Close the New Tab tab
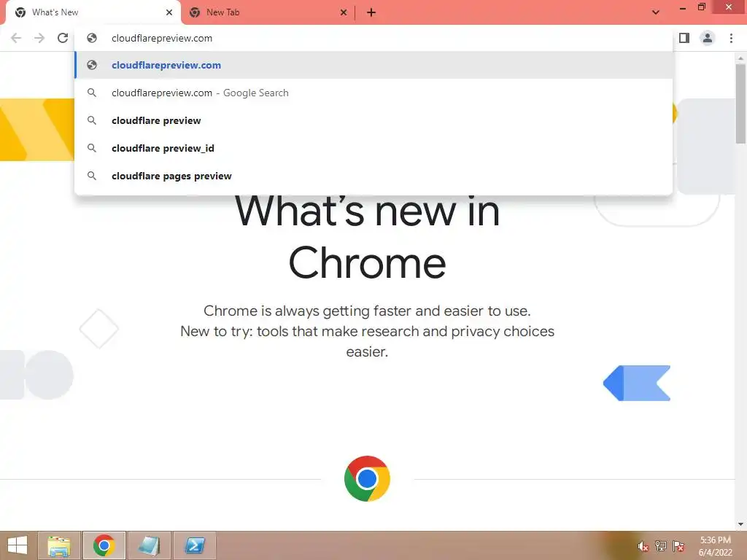The width and height of the screenshot is (747, 560). (x=344, y=12)
